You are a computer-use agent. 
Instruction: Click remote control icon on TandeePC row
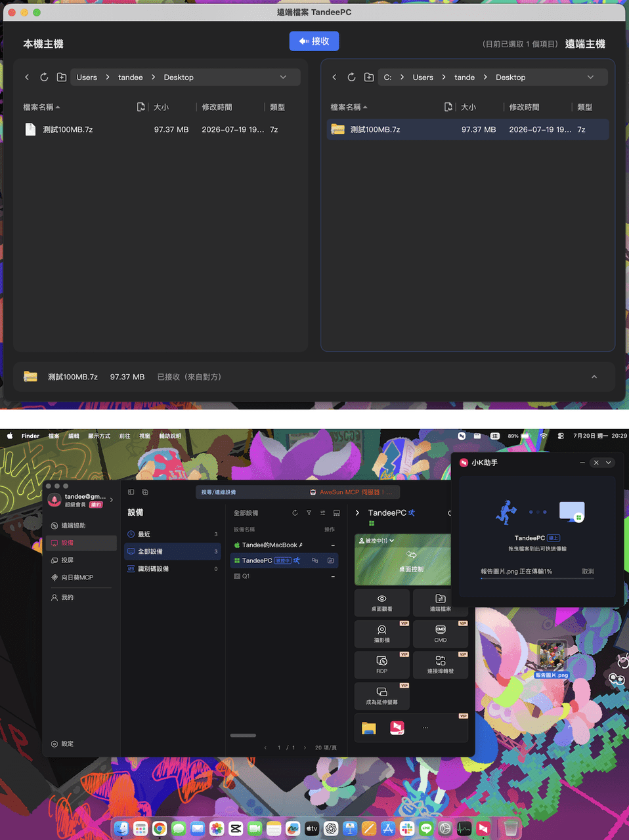315,560
